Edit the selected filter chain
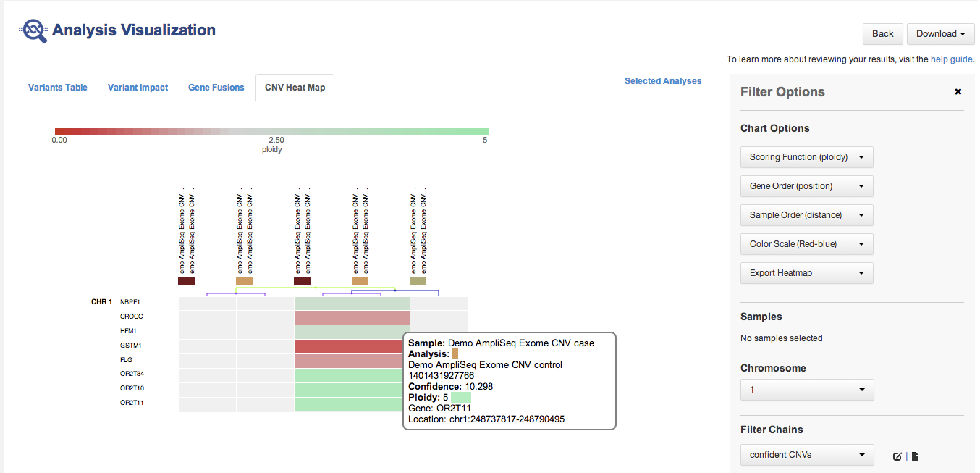This screenshot has width=980, height=473. coord(897,456)
